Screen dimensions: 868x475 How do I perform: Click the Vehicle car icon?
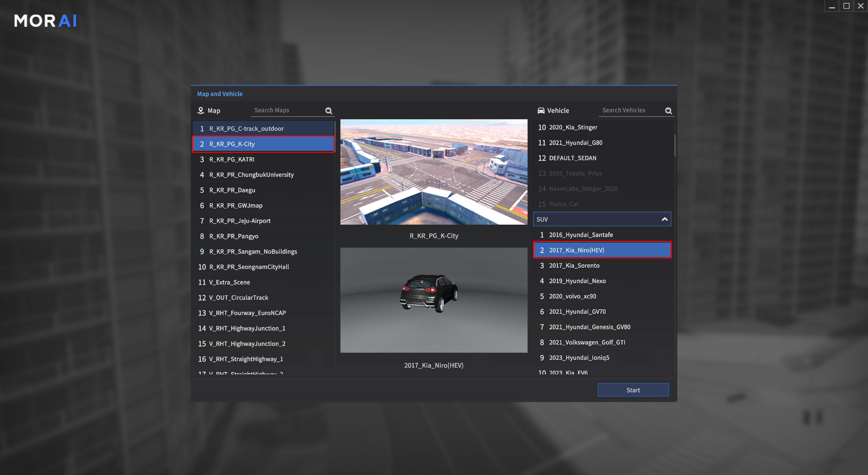click(541, 110)
